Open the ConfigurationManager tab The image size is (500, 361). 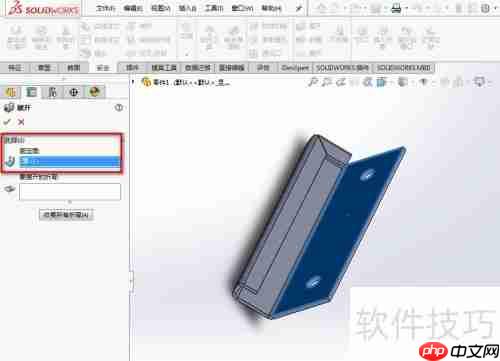[x=52, y=92]
